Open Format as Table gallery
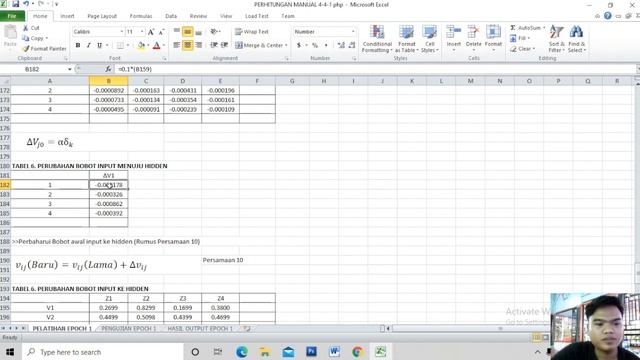The height and width of the screenshot is (360, 640). [x=407, y=38]
